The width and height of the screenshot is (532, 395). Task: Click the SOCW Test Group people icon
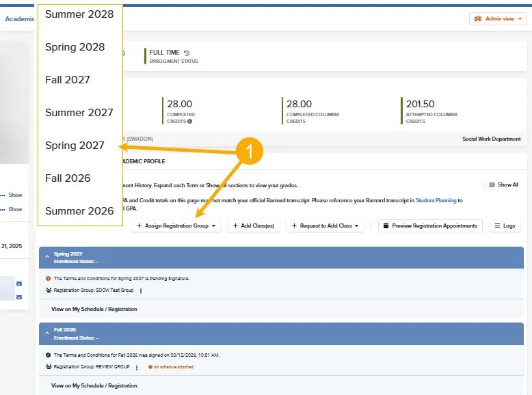pos(49,290)
